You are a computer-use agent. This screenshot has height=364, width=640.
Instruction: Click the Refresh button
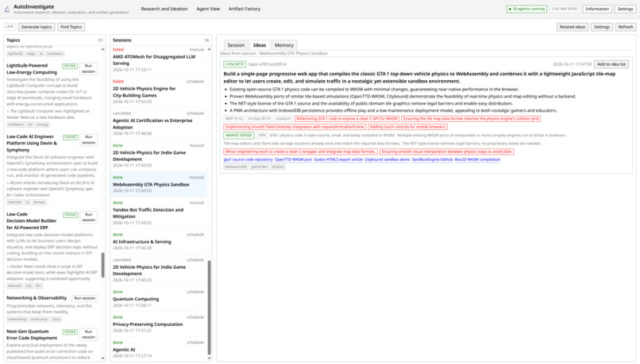pyautogui.click(x=625, y=27)
